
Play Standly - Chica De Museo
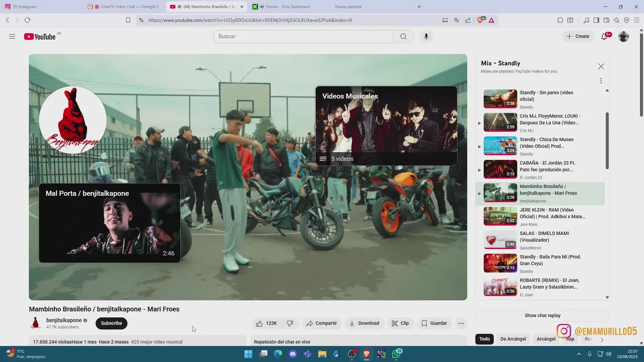point(540,146)
